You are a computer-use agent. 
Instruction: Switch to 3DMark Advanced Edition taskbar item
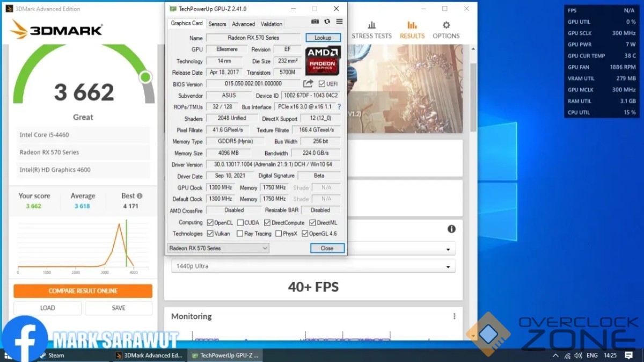[x=150, y=356]
